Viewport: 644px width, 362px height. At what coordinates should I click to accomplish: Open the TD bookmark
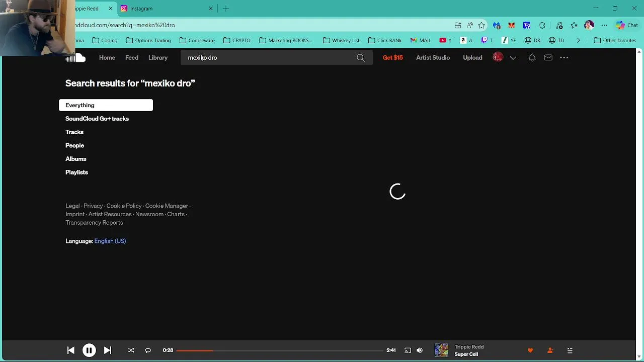(556, 40)
